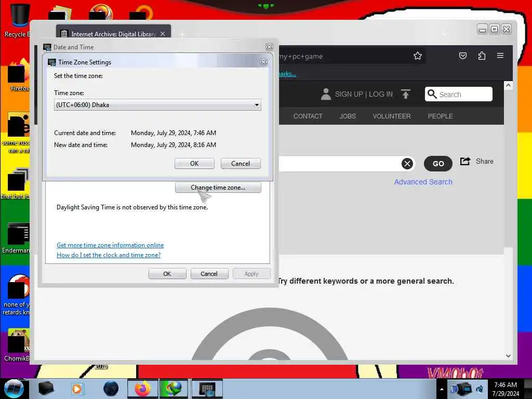Maximize the Firefox window
The image size is (532, 399).
(495, 29)
